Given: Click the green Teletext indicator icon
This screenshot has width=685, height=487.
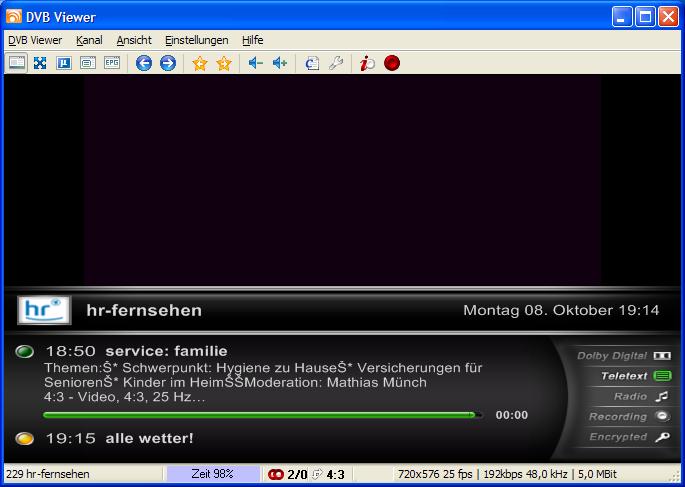Looking at the screenshot, I should click(x=662, y=376).
